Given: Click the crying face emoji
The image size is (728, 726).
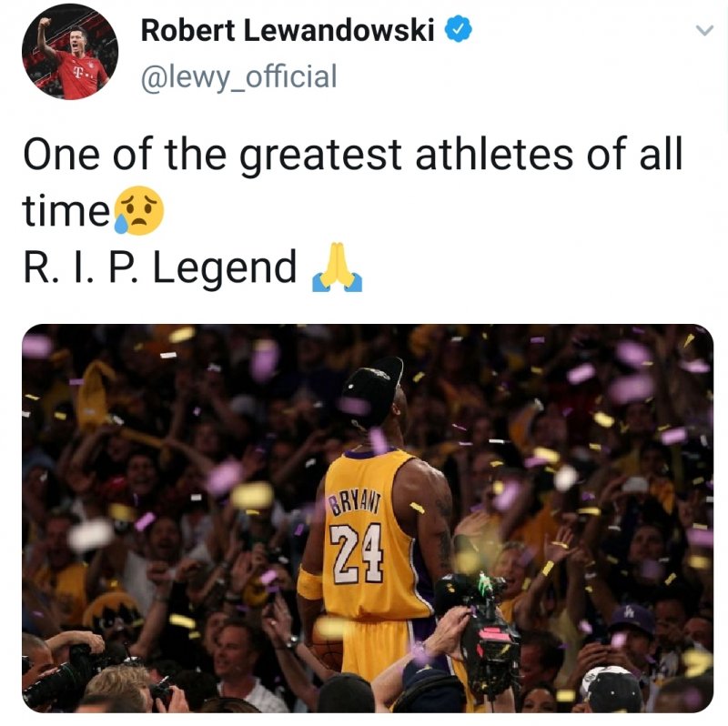Looking at the screenshot, I should coord(138,211).
